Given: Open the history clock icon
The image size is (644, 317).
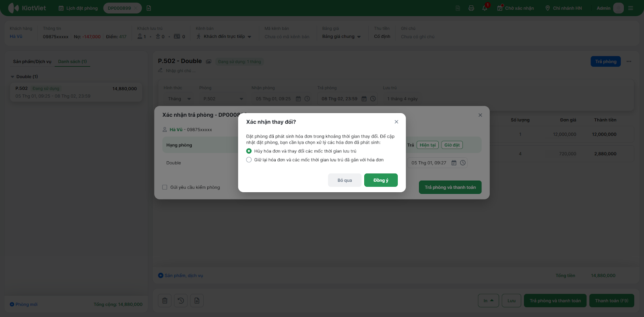Looking at the screenshot, I should 181,301.
